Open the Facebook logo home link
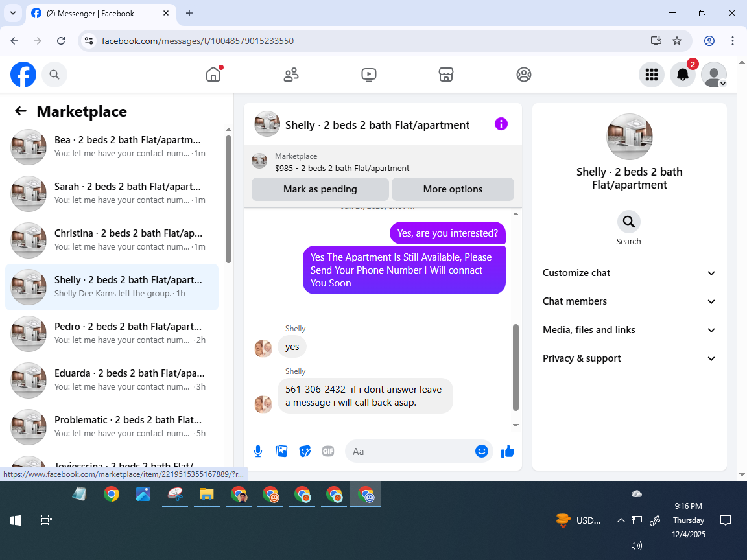This screenshot has width=747, height=560. click(x=23, y=75)
